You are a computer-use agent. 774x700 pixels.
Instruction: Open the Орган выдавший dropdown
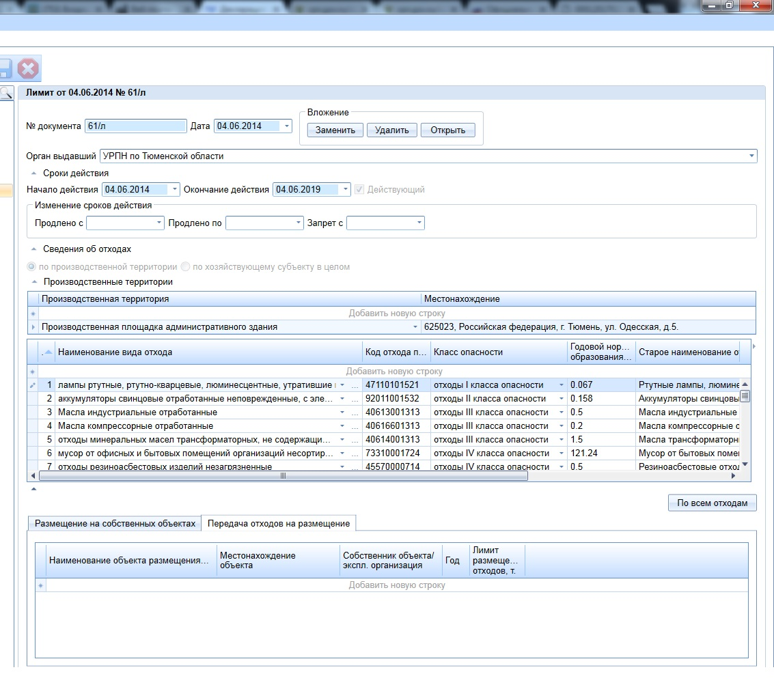(x=751, y=156)
